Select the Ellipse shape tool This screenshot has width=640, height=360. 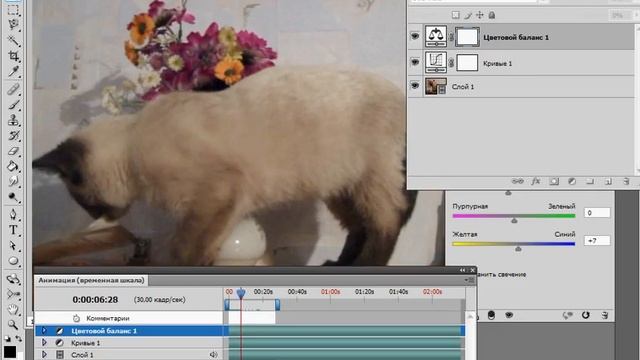pos(13,261)
